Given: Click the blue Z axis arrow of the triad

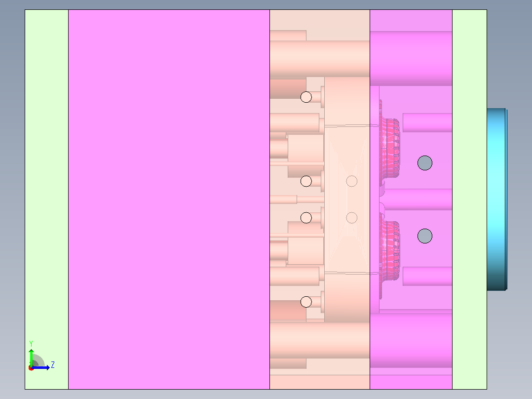Looking at the screenshot, I should point(41,367).
